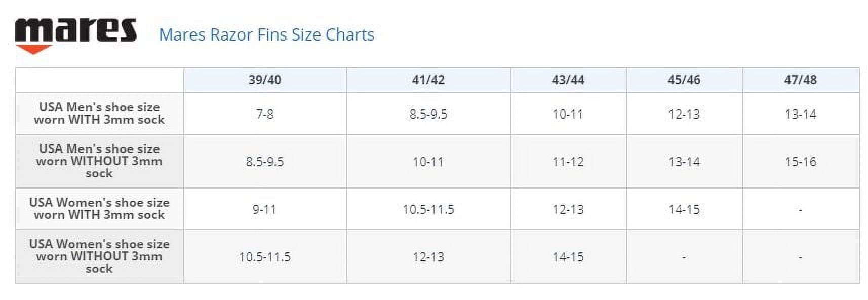Image resolution: width=868 pixels, height=300 pixels.
Task: Click the 7-8 cell under 39/40
Action: [x=265, y=114]
